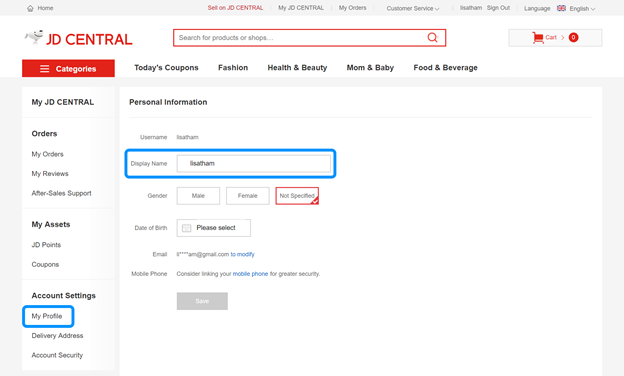The width and height of the screenshot is (624, 376).
Task: Open the Fashion category
Action: pos(233,68)
